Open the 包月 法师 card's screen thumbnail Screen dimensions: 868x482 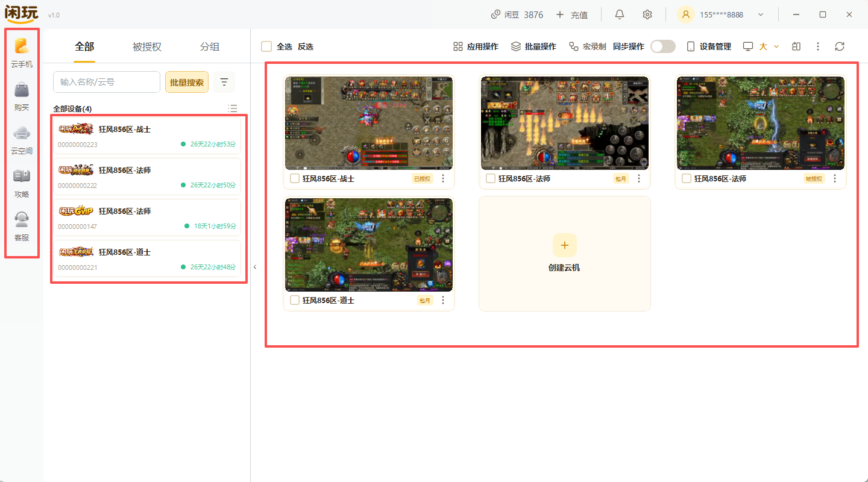pyautogui.click(x=565, y=123)
